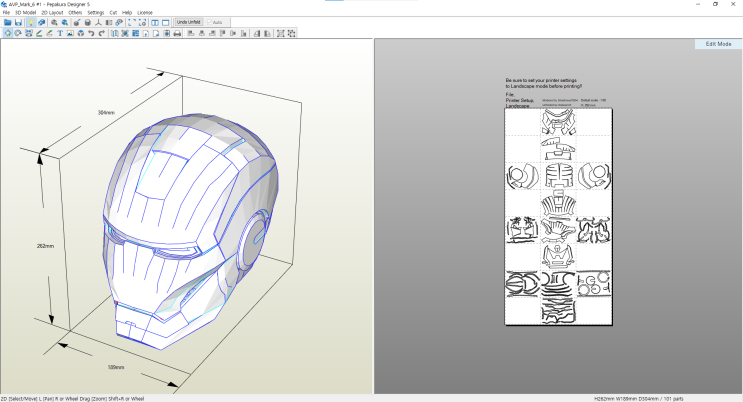
Task: Select the Add Image tool icon
Action: [70, 33]
